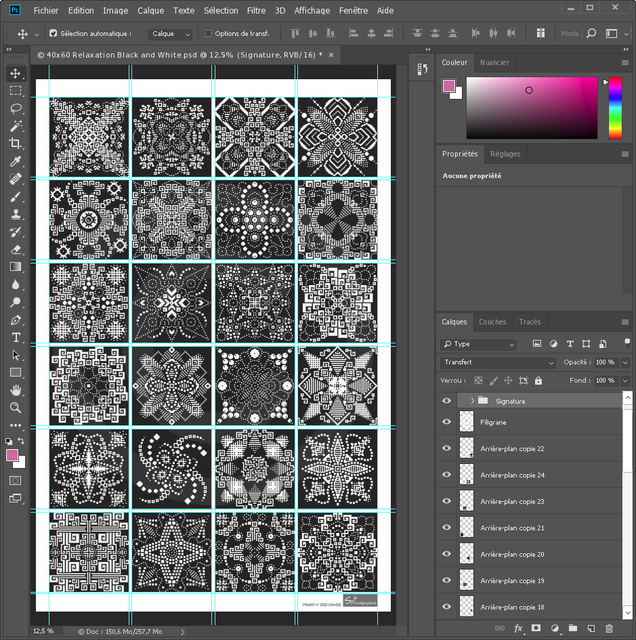Toggle Quick Mask mode
This screenshot has height=640, width=636.
pos(16,481)
